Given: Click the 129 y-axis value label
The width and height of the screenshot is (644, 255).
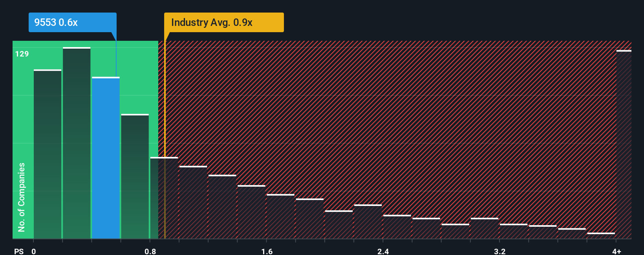Looking at the screenshot, I should 22,54.
